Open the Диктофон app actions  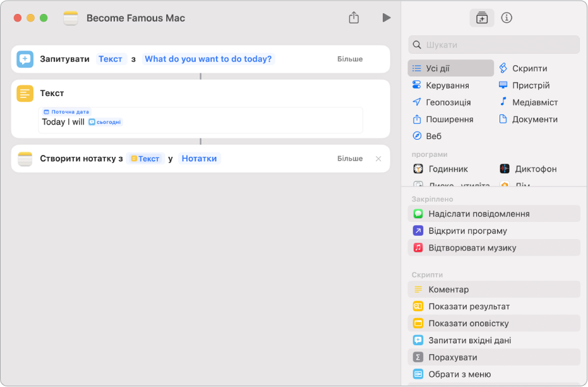pyautogui.click(x=528, y=169)
